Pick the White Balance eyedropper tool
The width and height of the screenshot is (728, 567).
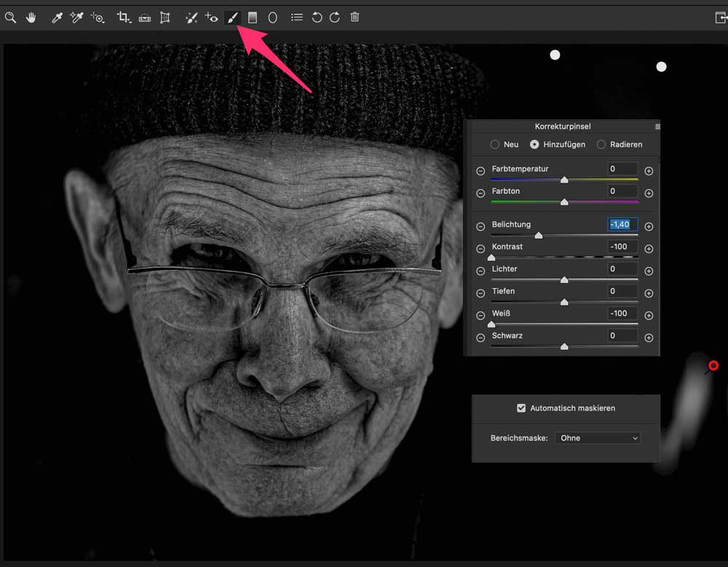[57, 17]
